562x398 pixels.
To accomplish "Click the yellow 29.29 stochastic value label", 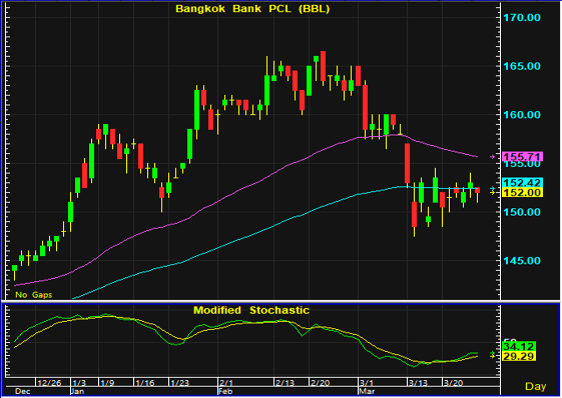I will tap(519, 356).
